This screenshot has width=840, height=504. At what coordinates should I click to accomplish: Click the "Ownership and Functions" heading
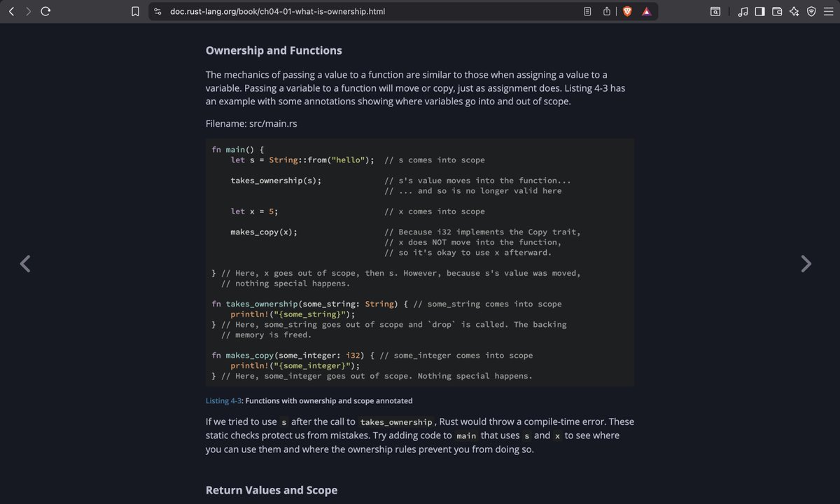click(274, 50)
